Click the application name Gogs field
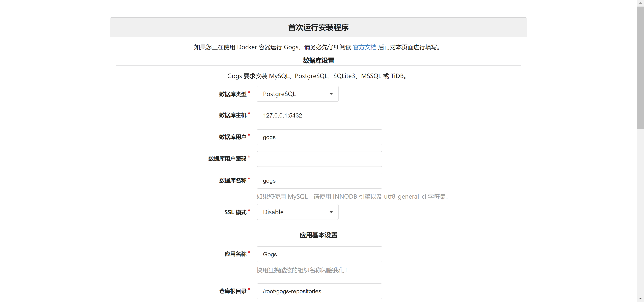This screenshot has height=302, width=644. click(x=319, y=254)
